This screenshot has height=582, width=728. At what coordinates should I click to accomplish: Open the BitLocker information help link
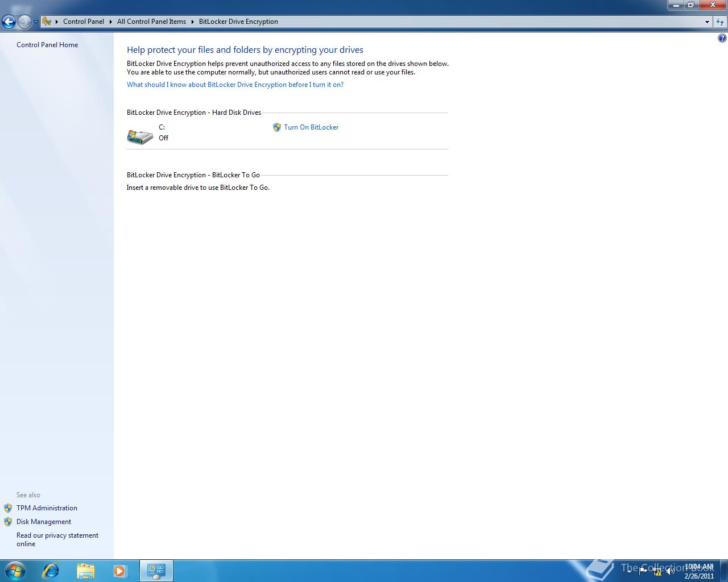pos(235,84)
